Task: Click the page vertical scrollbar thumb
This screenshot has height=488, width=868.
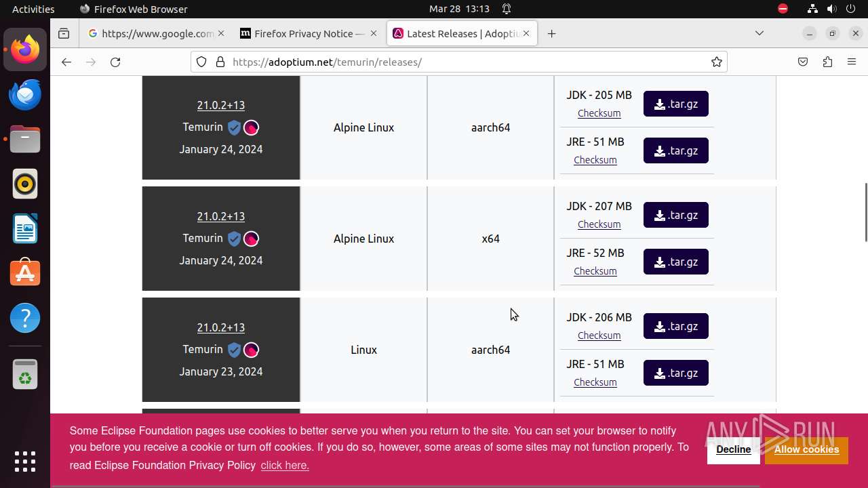Action: coord(865,211)
